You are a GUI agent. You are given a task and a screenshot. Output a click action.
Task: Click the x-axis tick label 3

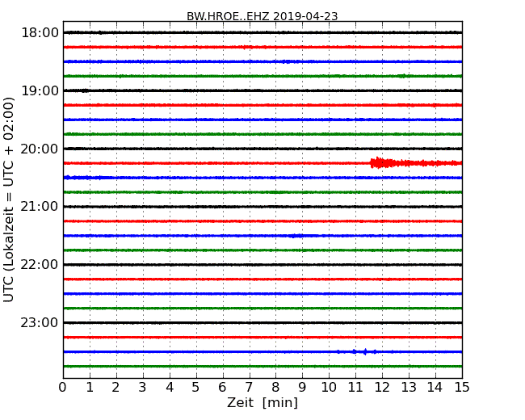click(x=143, y=388)
